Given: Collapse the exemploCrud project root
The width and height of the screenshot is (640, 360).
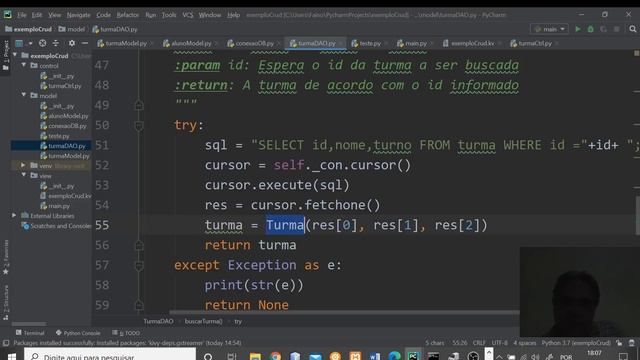Looking at the screenshot, I should [15, 55].
